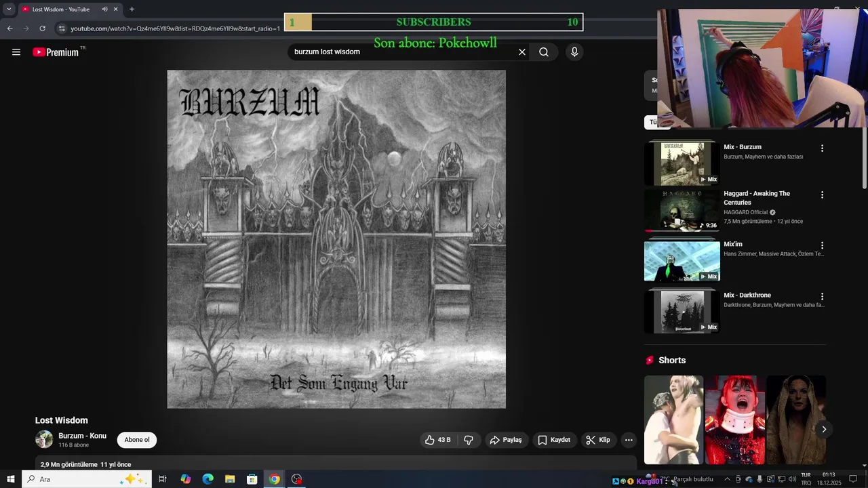
Task: Open the YouTube guide hamburger menu
Action: click(x=16, y=52)
